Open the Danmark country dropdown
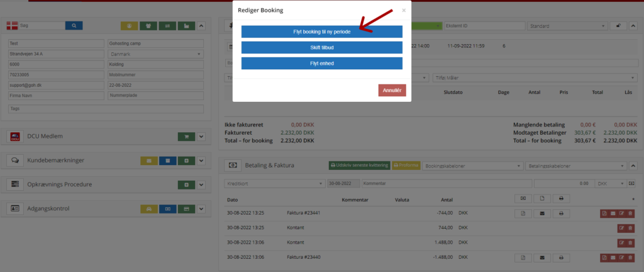 (x=156, y=54)
